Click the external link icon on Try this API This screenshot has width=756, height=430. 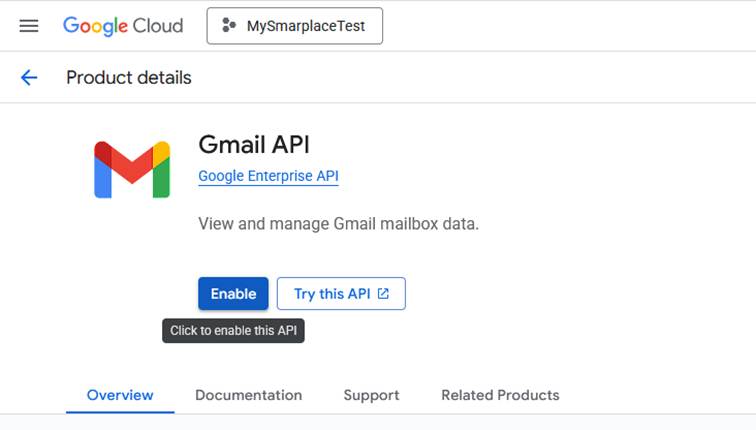click(383, 294)
